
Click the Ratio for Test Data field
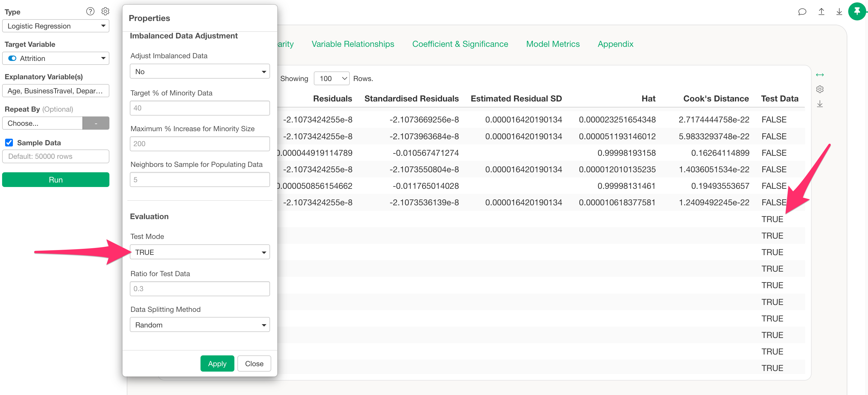200,288
